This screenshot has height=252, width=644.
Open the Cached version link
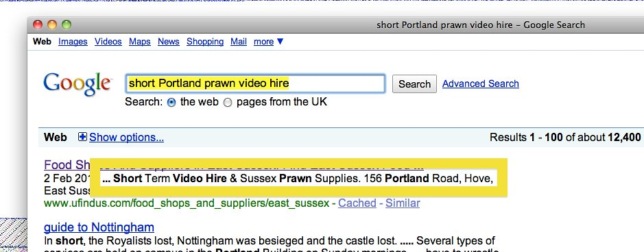point(357,203)
